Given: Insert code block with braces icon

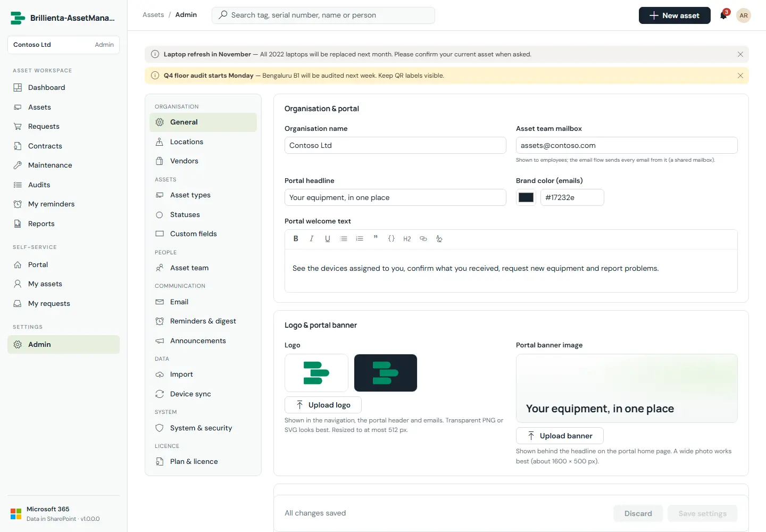Looking at the screenshot, I should point(392,239).
